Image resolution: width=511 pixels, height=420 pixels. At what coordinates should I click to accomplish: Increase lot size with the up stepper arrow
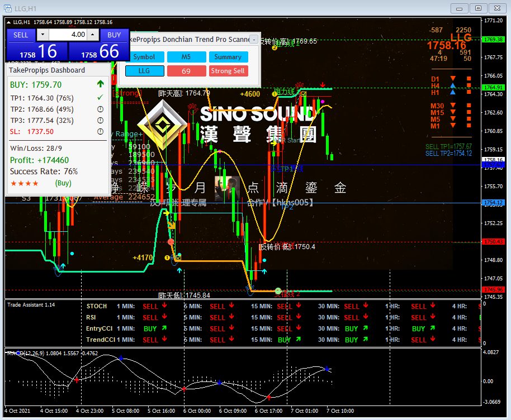pos(93,34)
